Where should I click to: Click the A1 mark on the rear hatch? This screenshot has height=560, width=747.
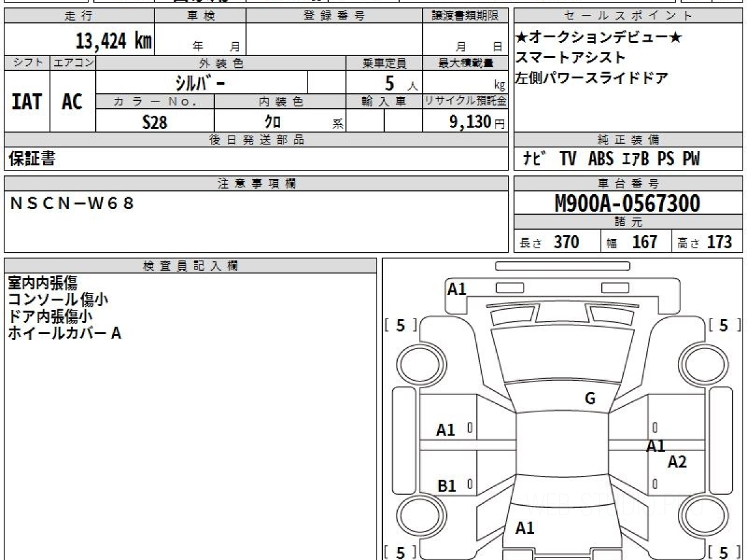pos(525,528)
